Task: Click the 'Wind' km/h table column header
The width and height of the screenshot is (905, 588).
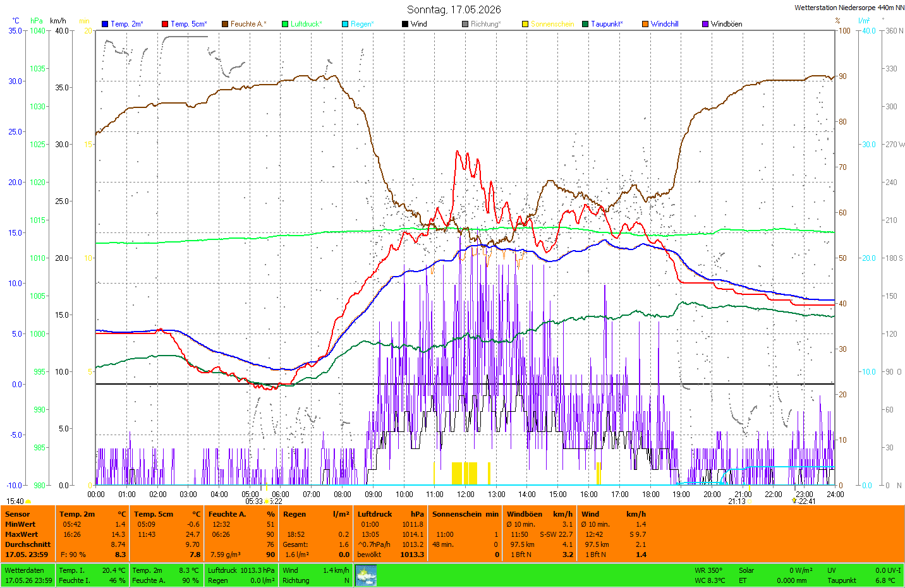Action: click(x=590, y=514)
